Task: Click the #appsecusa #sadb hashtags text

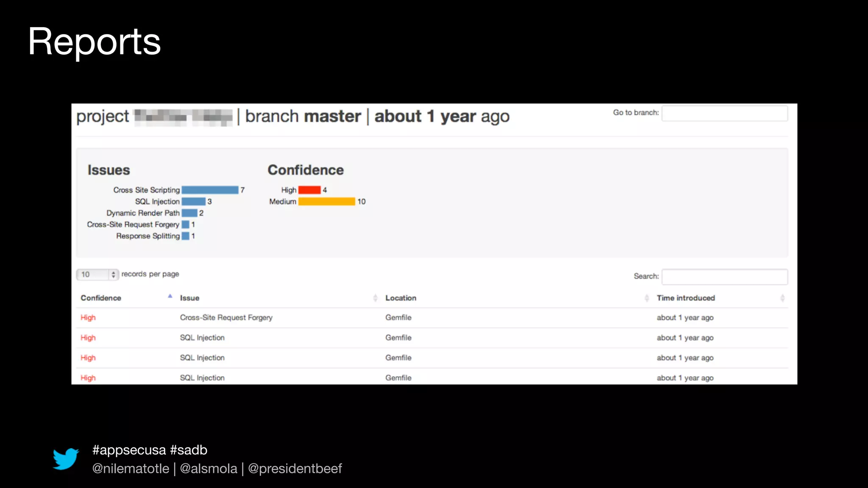Action: click(x=150, y=450)
